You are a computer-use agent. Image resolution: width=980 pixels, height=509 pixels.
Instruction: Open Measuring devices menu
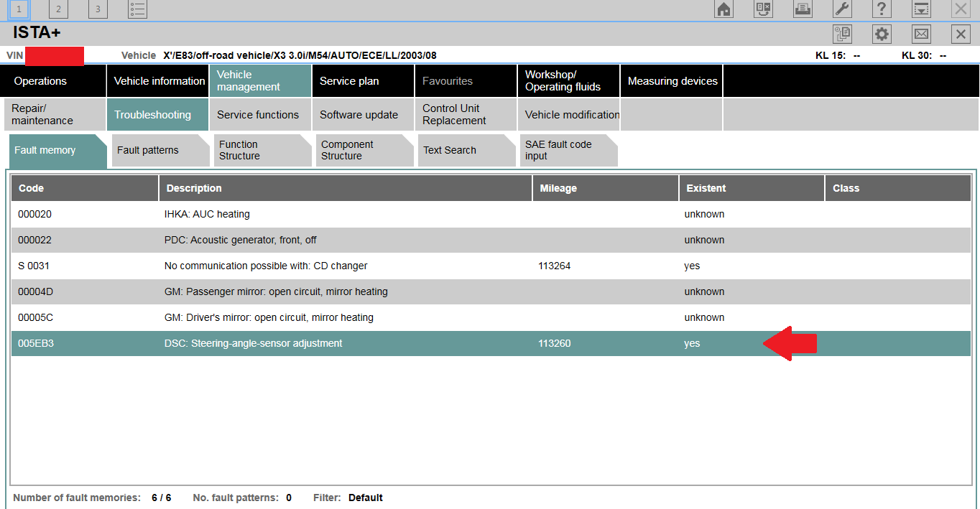pos(672,81)
